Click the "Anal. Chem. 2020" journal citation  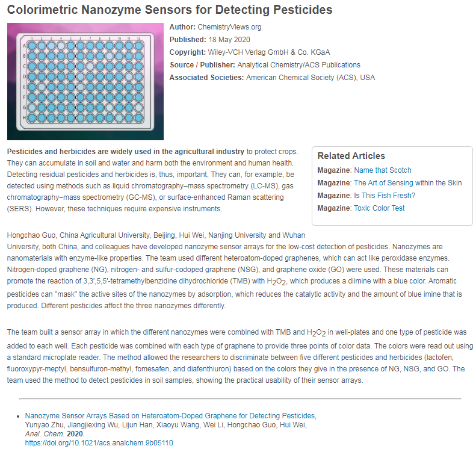[x=55, y=433]
